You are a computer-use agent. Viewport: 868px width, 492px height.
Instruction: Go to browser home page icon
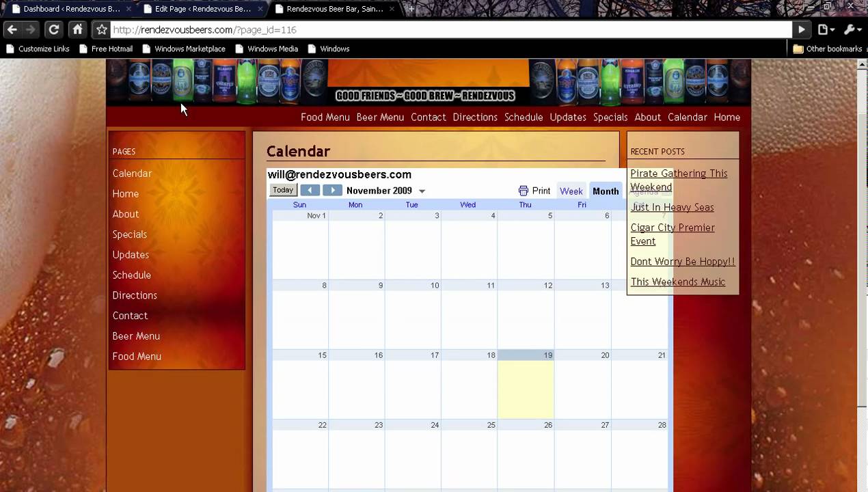click(x=78, y=29)
